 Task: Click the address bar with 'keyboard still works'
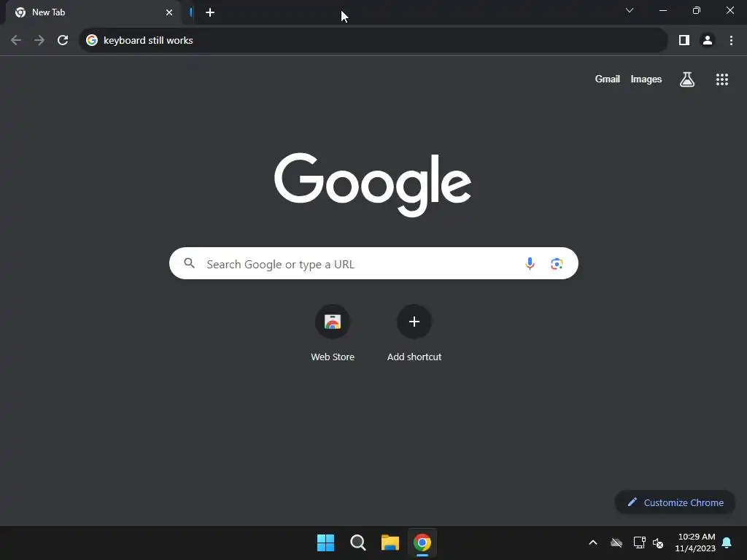(x=373, y=41)
